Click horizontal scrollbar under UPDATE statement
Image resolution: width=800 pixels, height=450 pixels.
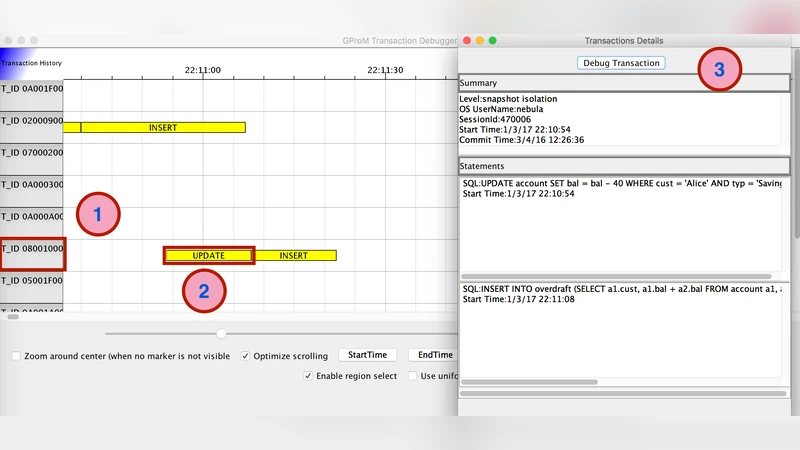click(615, 276)
